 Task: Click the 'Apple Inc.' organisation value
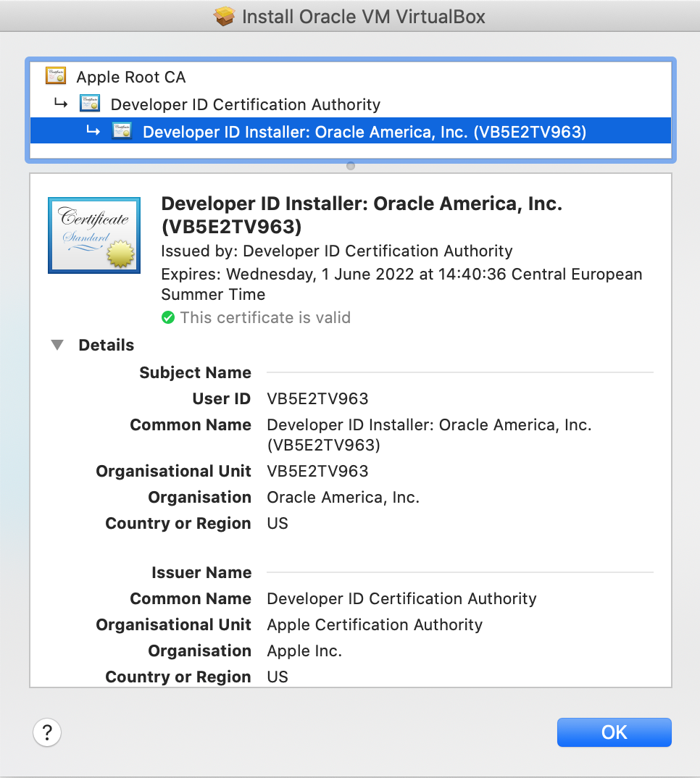click(304, 651)
